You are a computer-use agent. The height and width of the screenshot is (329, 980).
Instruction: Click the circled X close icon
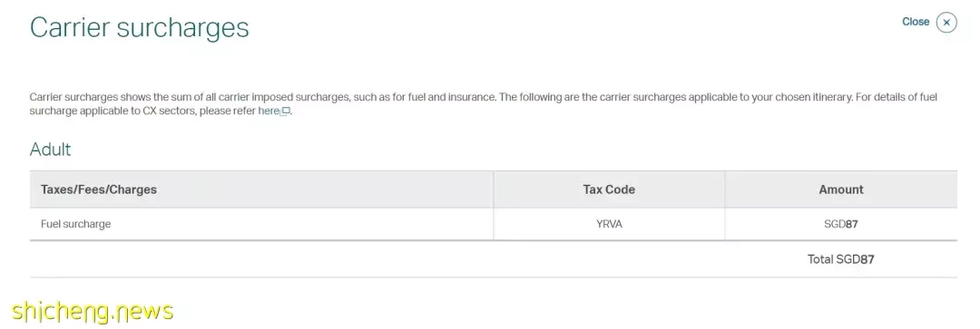[946, 23]
